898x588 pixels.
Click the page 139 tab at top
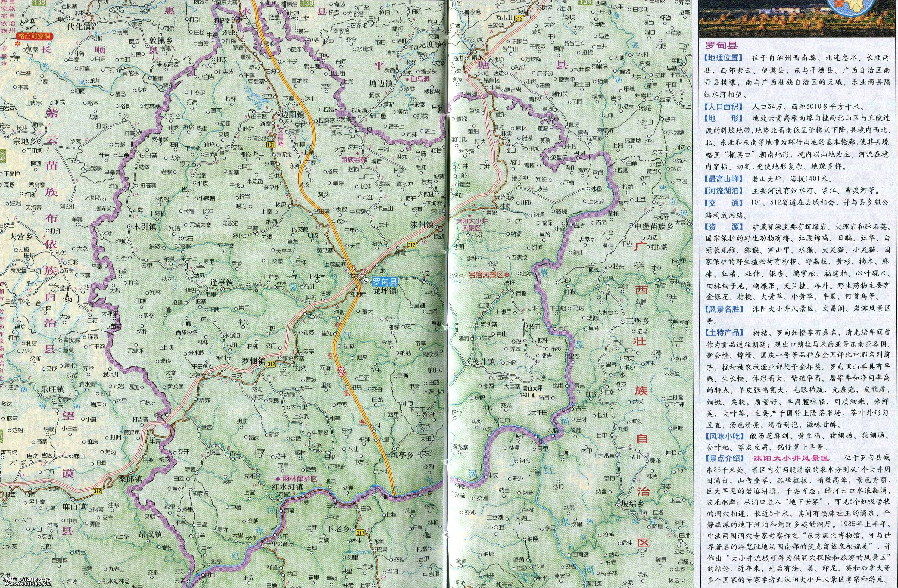coord(307,3)
